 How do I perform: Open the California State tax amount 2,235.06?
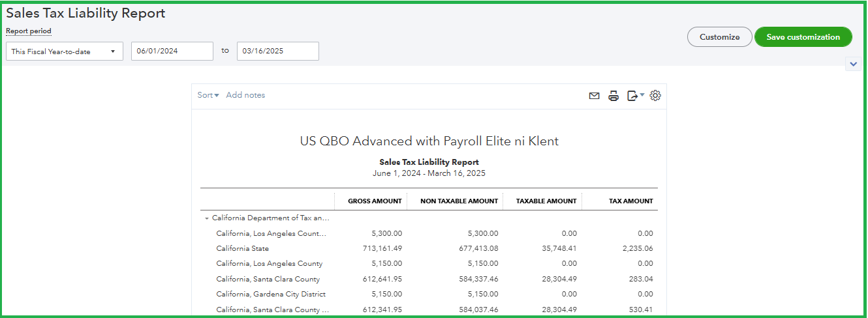click(x=636, y=248)
